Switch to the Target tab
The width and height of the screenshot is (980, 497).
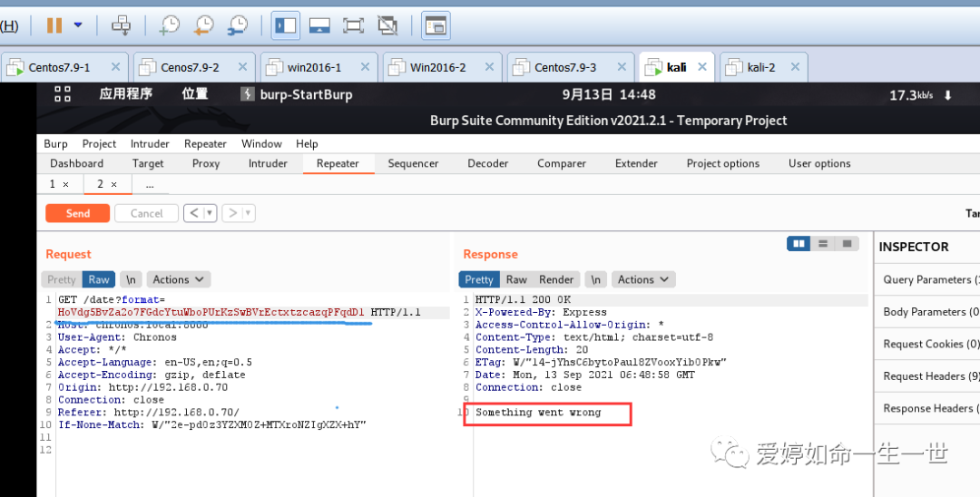coord(148,163)
